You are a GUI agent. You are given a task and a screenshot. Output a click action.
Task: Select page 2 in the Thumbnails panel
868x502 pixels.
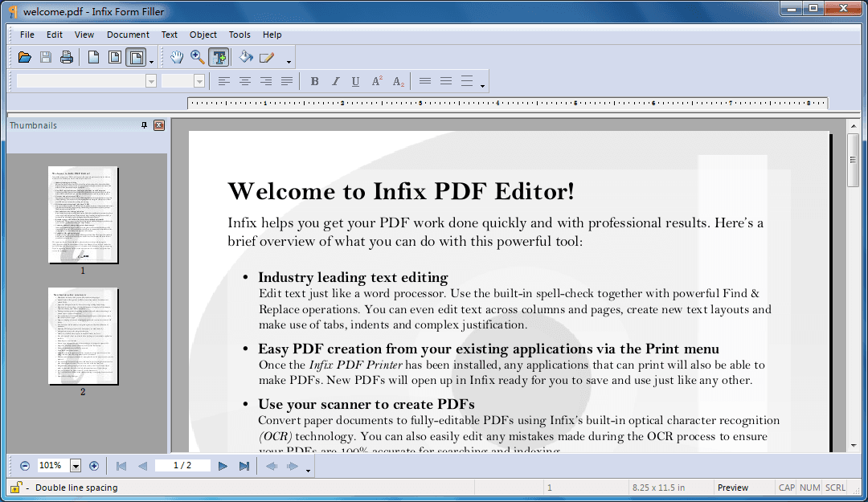(x=83, y=337)
